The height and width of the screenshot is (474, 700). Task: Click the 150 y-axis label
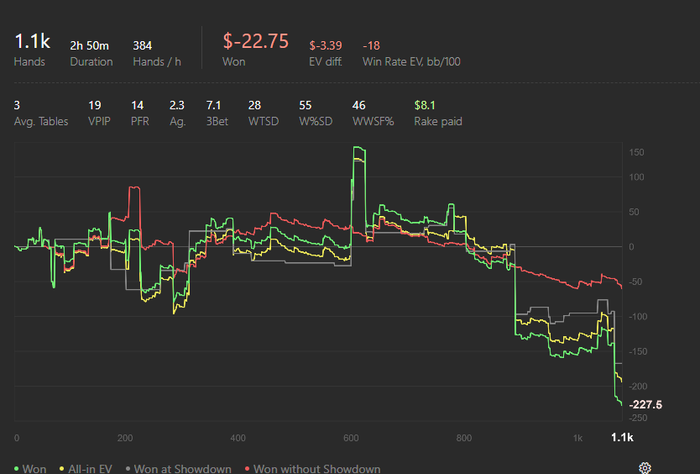(x=636, y=152)
